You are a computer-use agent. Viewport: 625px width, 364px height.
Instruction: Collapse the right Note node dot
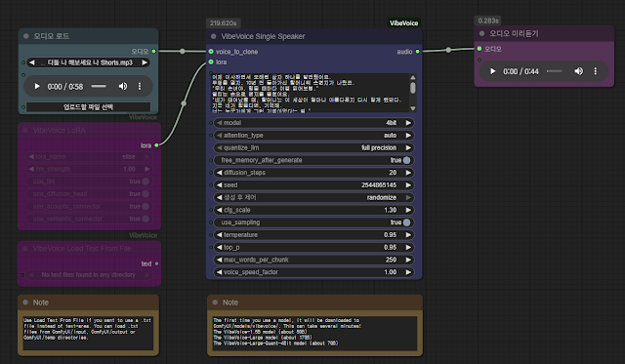point(215,303)
